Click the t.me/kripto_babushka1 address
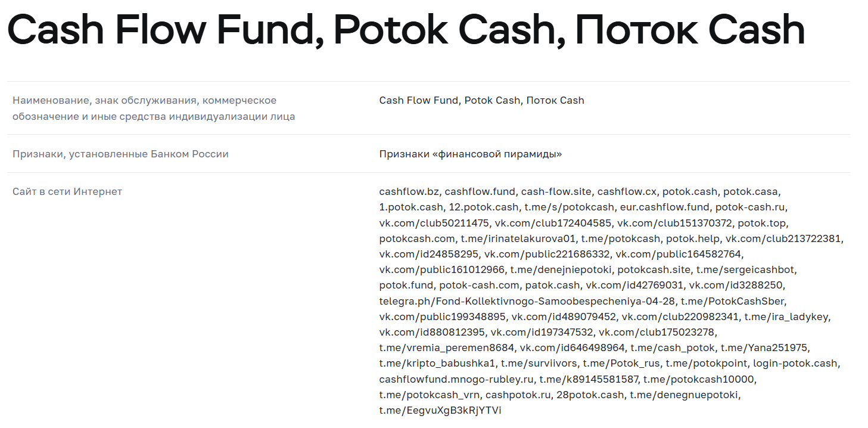This screenshot has height=428, width=868. tap(437, 363)
